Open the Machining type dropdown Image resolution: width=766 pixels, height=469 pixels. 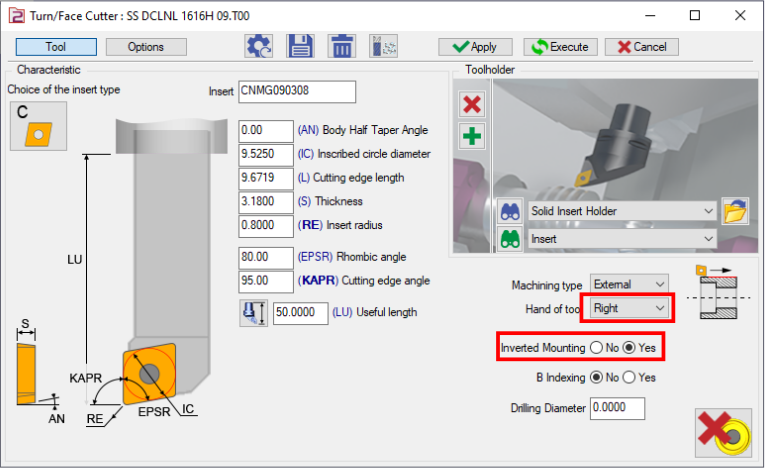coord(629,285)
